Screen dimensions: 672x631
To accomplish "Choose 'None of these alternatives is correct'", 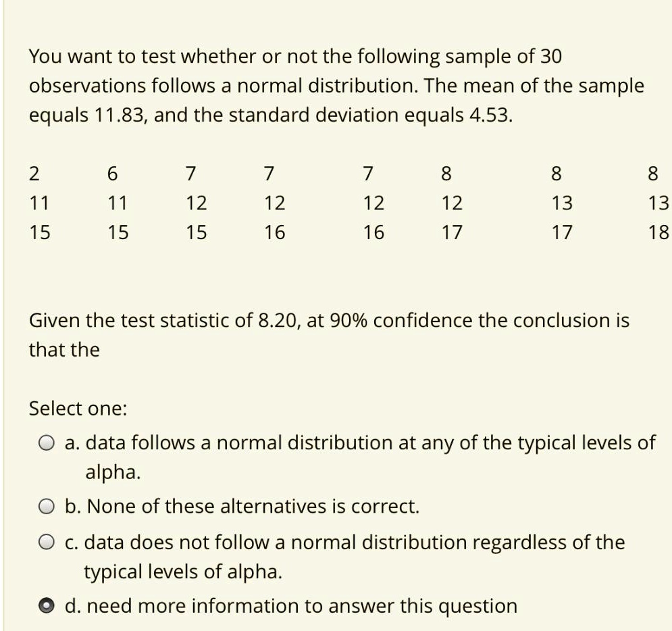I will [x=236, y=505].
